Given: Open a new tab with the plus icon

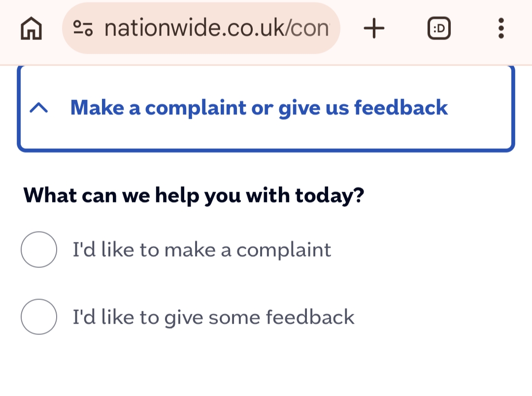Looking at the screenshot, I should (374, 29).
